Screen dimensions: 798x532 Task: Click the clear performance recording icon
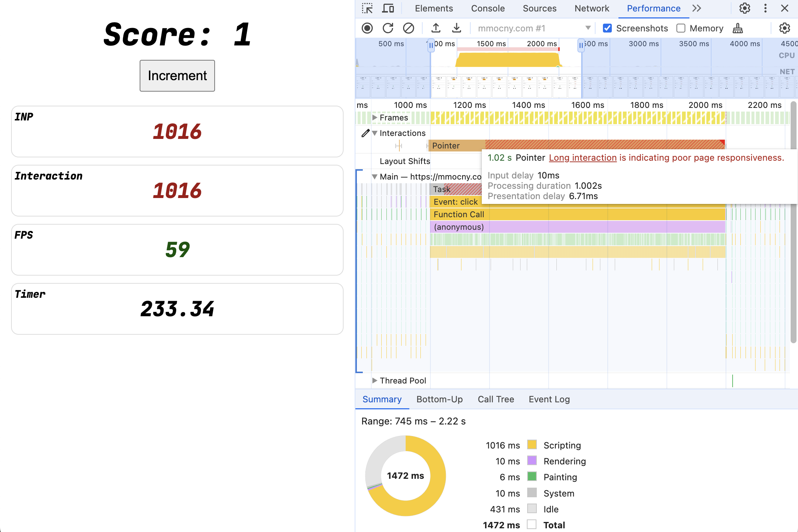[x=409, y=28]
